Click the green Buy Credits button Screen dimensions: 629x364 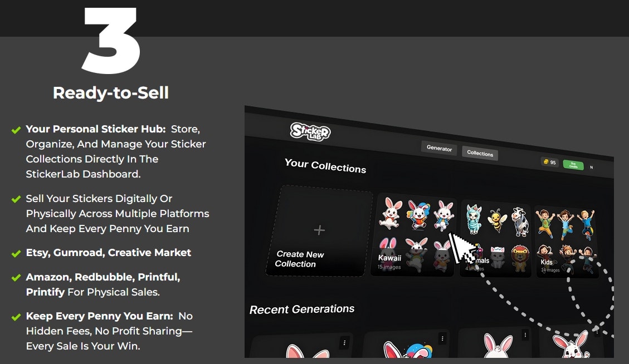[x=573, y=165]
